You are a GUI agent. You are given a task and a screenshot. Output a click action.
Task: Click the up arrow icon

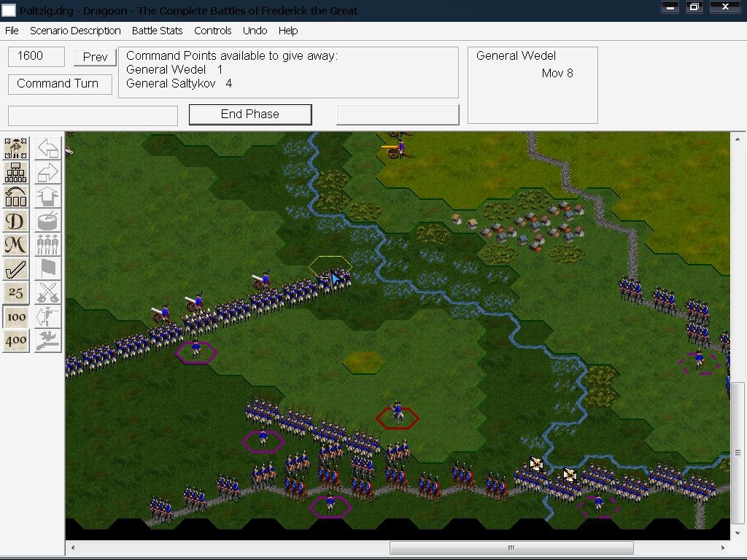[x=48, y=196]
